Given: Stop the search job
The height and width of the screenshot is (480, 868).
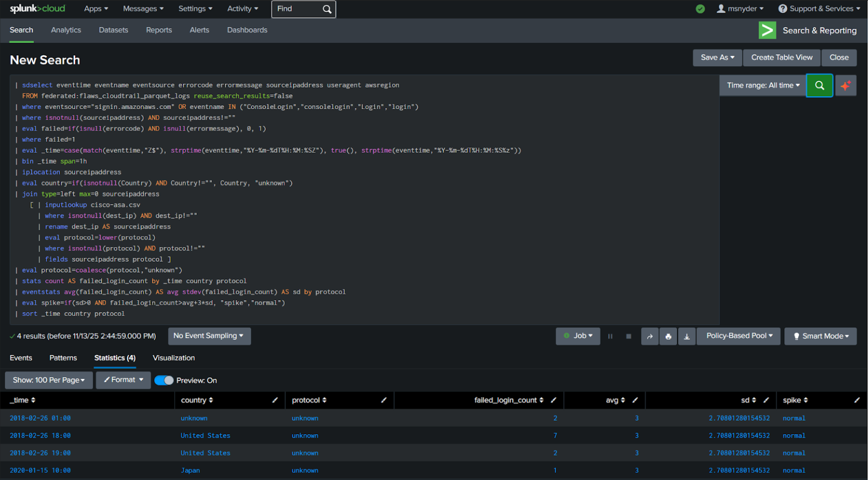Looking at the screenshot, I should tap(628, 336).
